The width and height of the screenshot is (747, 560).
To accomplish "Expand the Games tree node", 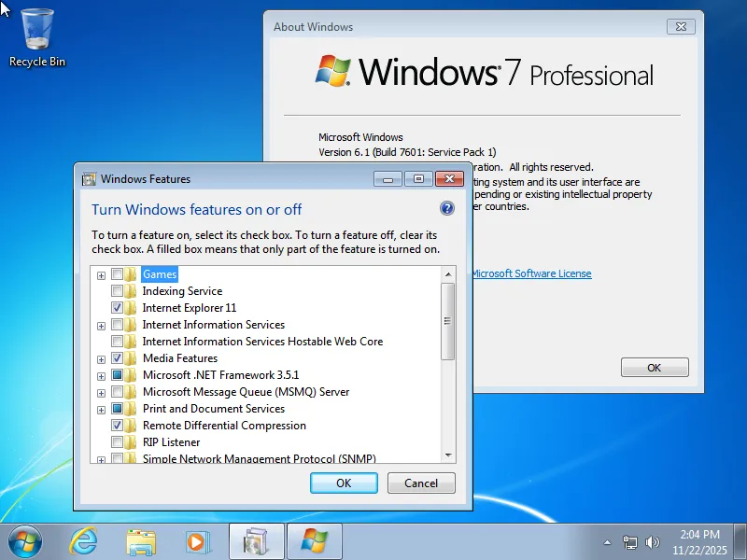I will pyautogui.click(x=101, y=275).
